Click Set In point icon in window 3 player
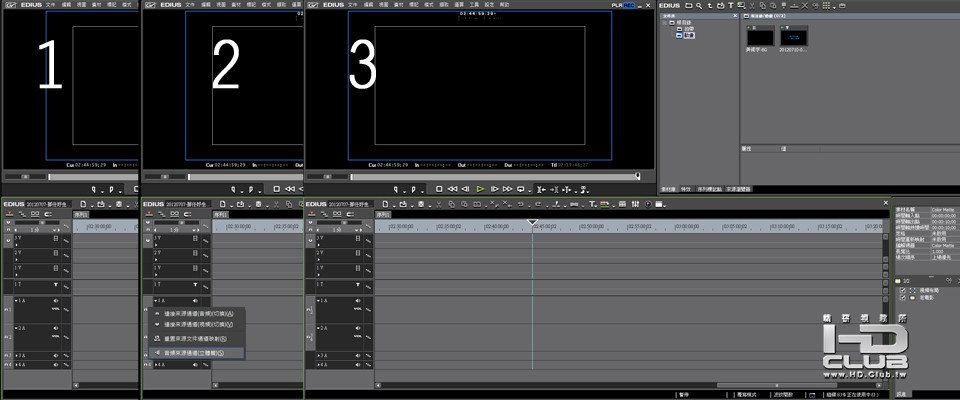 [396, 189]
